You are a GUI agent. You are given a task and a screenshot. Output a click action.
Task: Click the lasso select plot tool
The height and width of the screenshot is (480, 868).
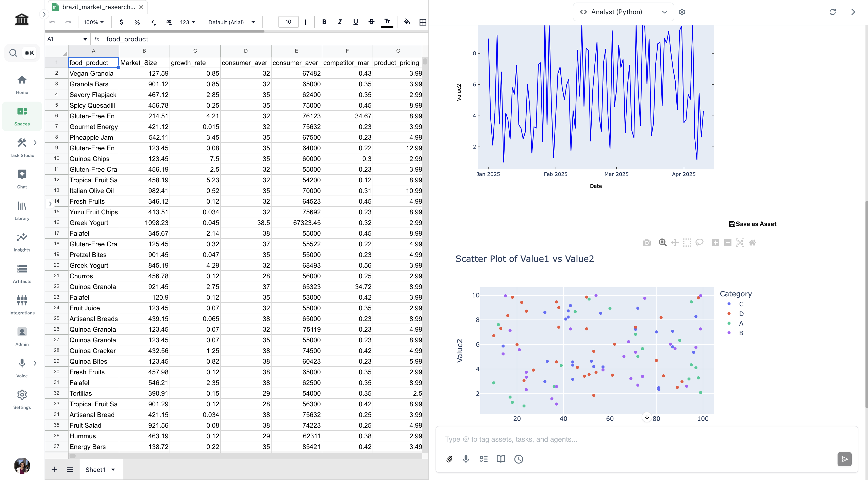[699, 243]
